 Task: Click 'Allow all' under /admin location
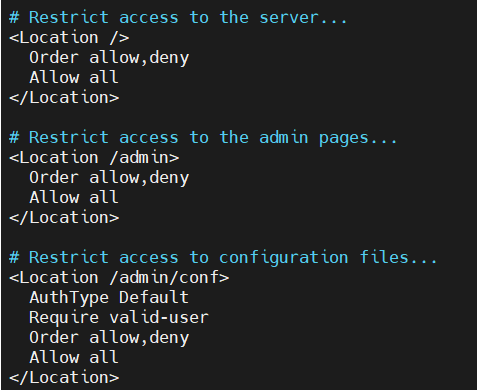(74, 197)
